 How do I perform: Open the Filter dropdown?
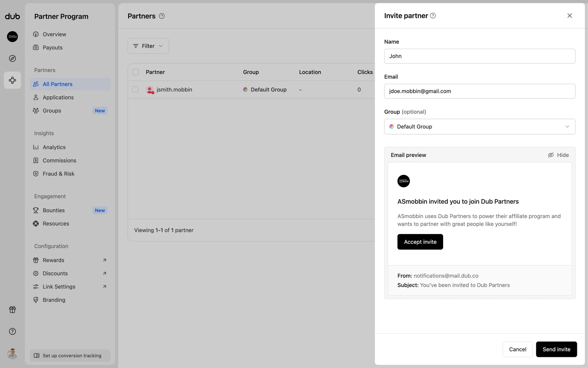tap(148, 46)
